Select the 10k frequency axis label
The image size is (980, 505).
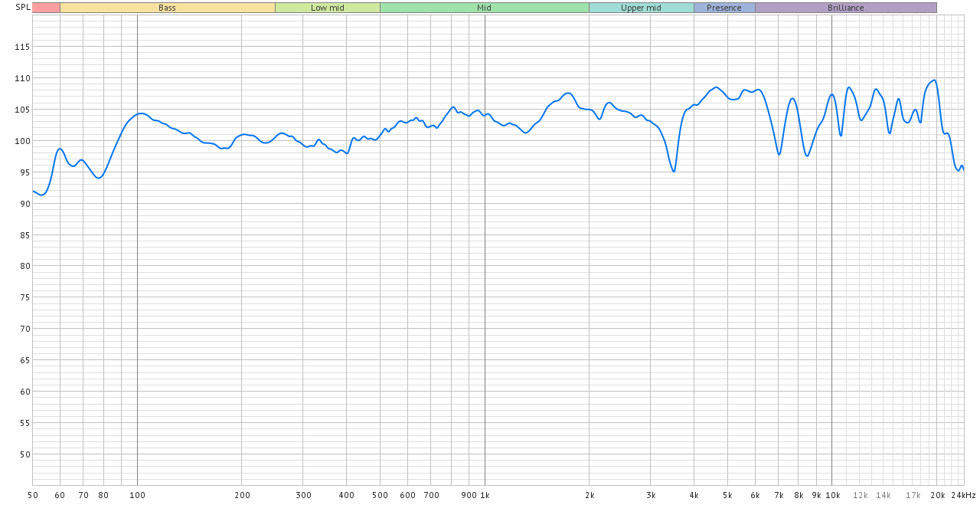(831, 496)
